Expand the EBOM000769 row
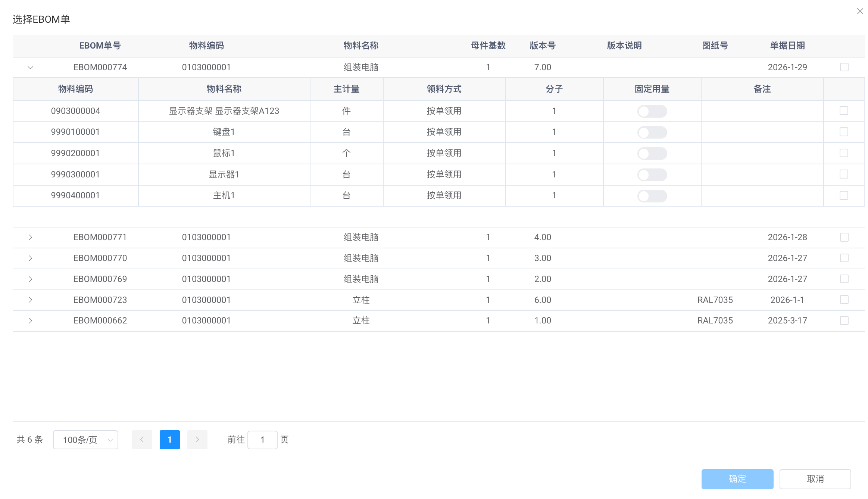 [x=31, y=279]
